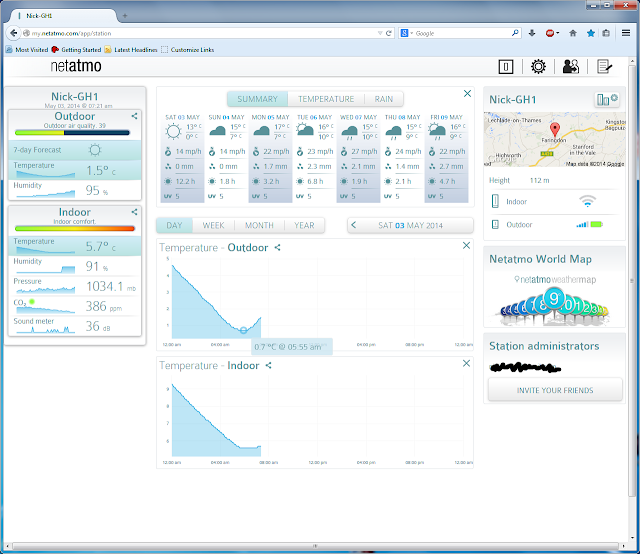Share the Temperature Outdoor graph
The height and width of the screenshot is (554, 640).
point(278,247)
